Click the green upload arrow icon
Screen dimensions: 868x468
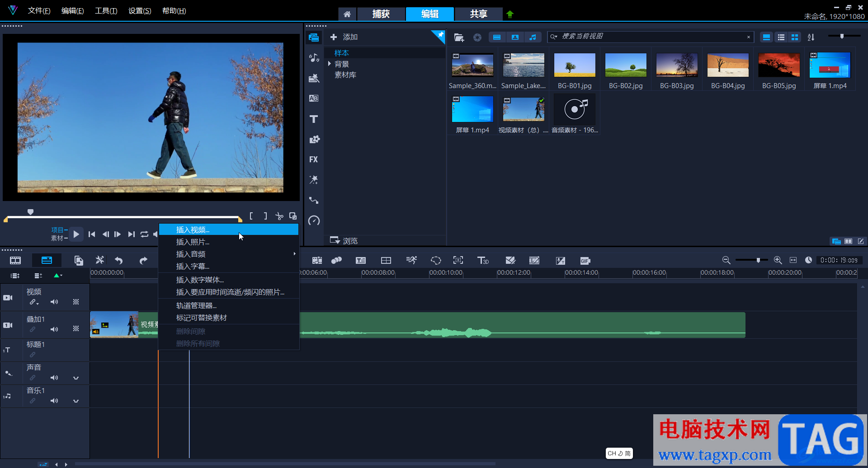510,14
